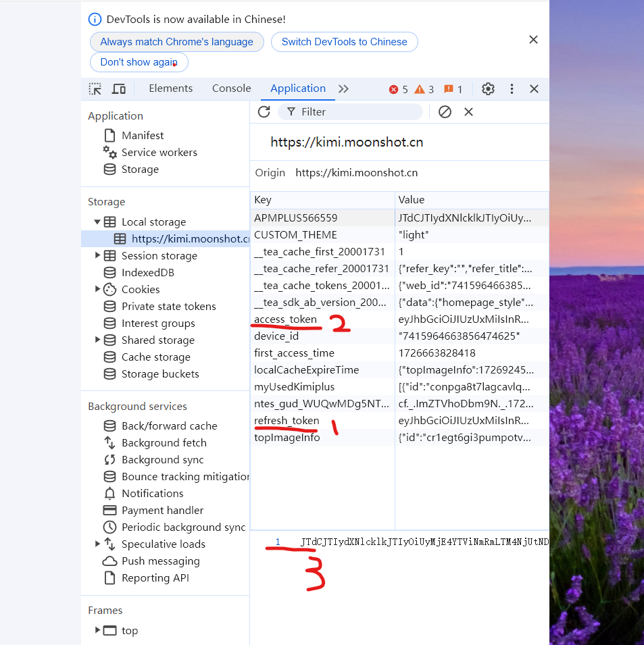Select the access_token row
The image size is (644, 645).
[x=285, y=319]
